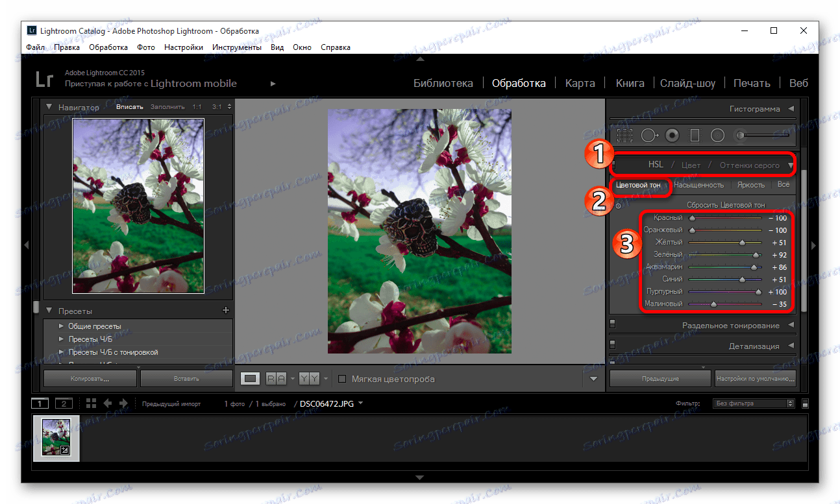Open Navigator zoom ratio dropdown arrows
The image size is (840, 504).
229,106
